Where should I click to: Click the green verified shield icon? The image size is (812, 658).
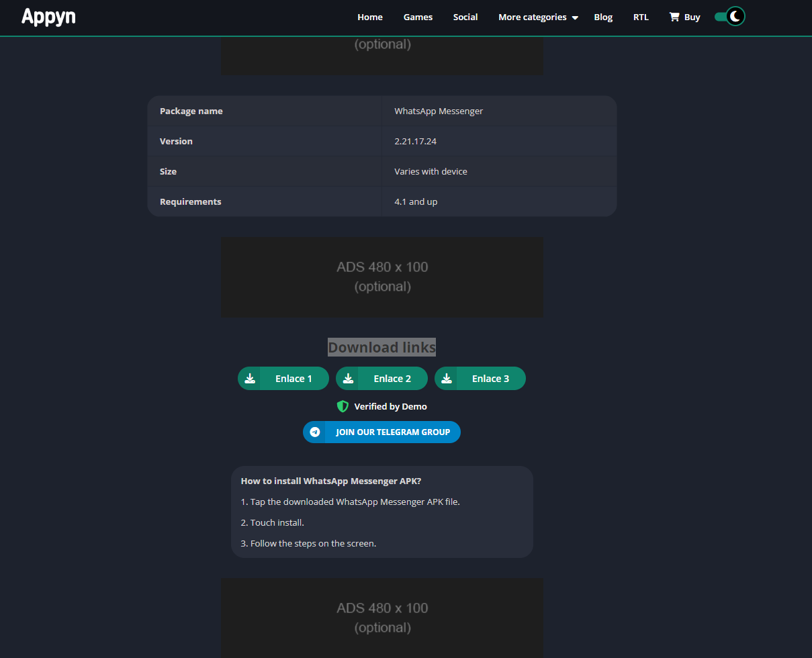click(343, 406)
